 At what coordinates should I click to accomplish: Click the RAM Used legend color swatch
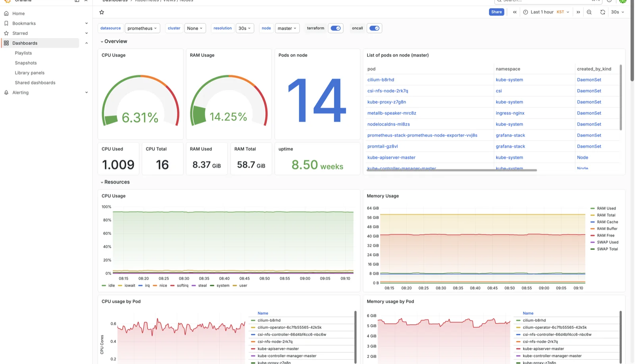tap(593, 208)
